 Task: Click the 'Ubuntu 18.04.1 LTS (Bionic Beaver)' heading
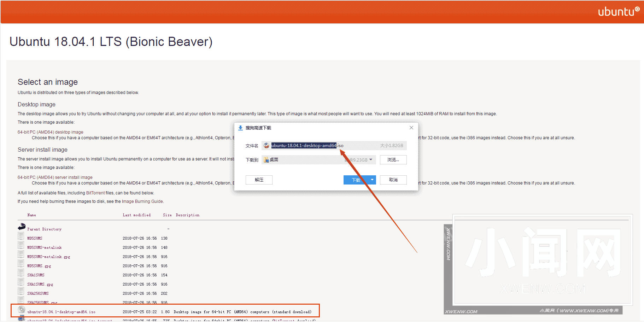pyautogui.click(x=111, y=42)
